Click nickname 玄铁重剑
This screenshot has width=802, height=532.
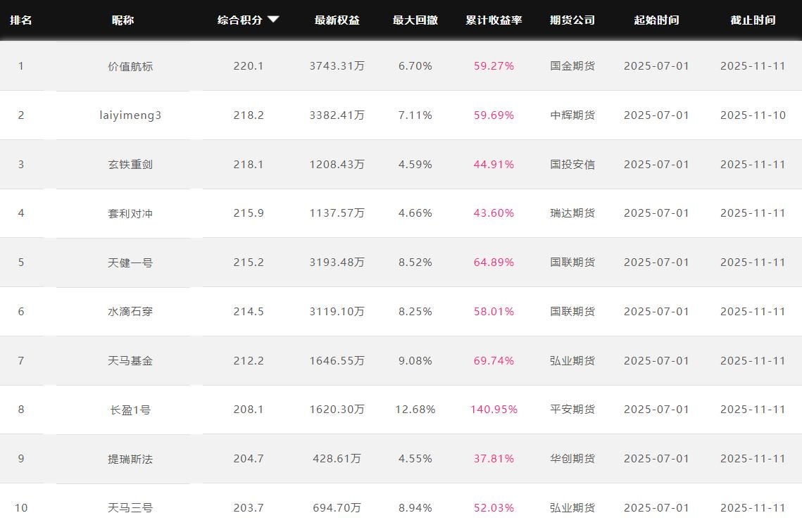tap(130, 165)
